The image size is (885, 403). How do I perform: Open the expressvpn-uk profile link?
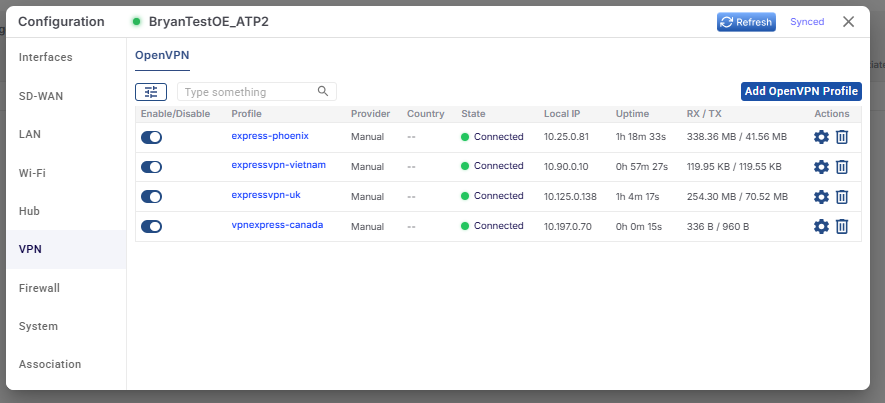(x=266, y=195)
